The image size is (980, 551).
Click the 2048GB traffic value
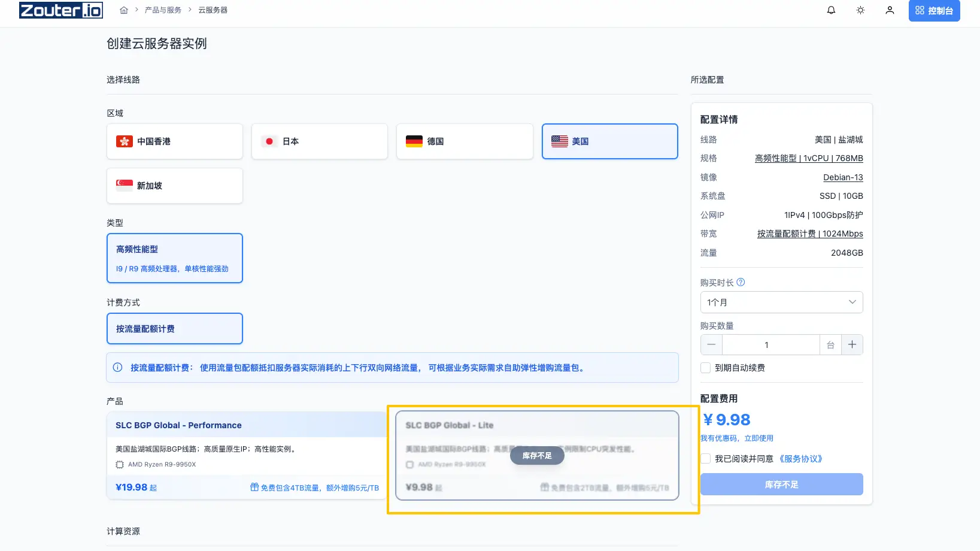coord(847,253)
